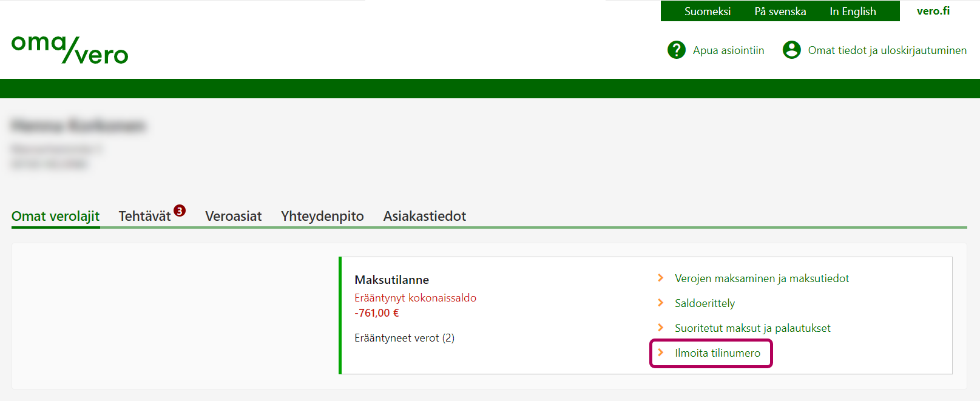Click arrow icon beside Saldoerittely
The image size is (980, 401).
(661, 303)
